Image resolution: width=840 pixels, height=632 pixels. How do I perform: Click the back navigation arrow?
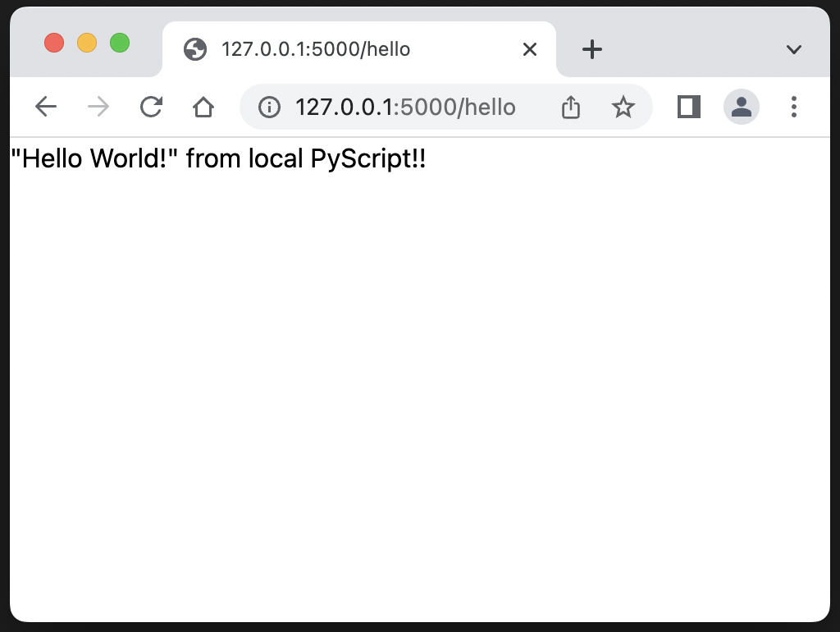point(45,107)
